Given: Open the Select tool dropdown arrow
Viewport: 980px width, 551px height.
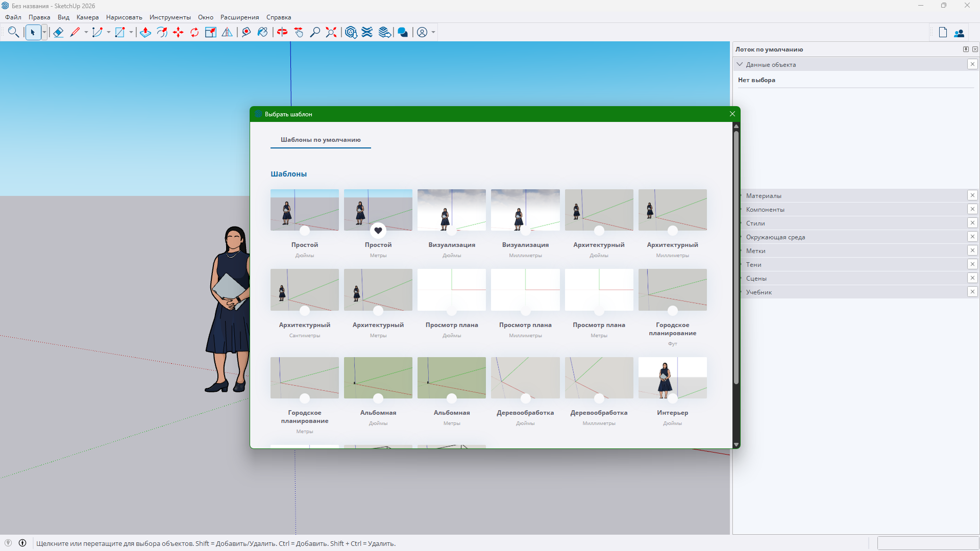Looking at the screenshot, I should pyautogui.click(x=44, y=32).
